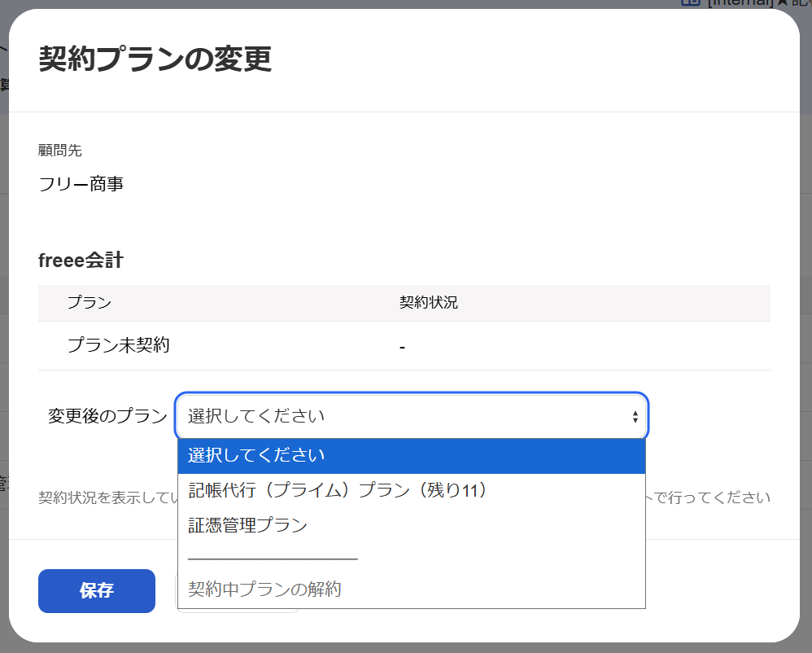Open the 変更後のプラン dropdown
This screenshot has width=812, height=653.
[x=412, y=416]
